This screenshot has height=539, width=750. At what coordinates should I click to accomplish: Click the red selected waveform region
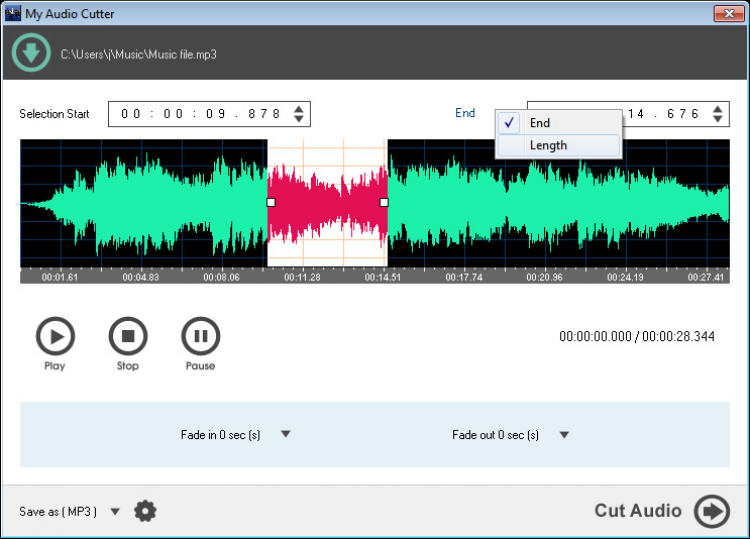point(328,203)
